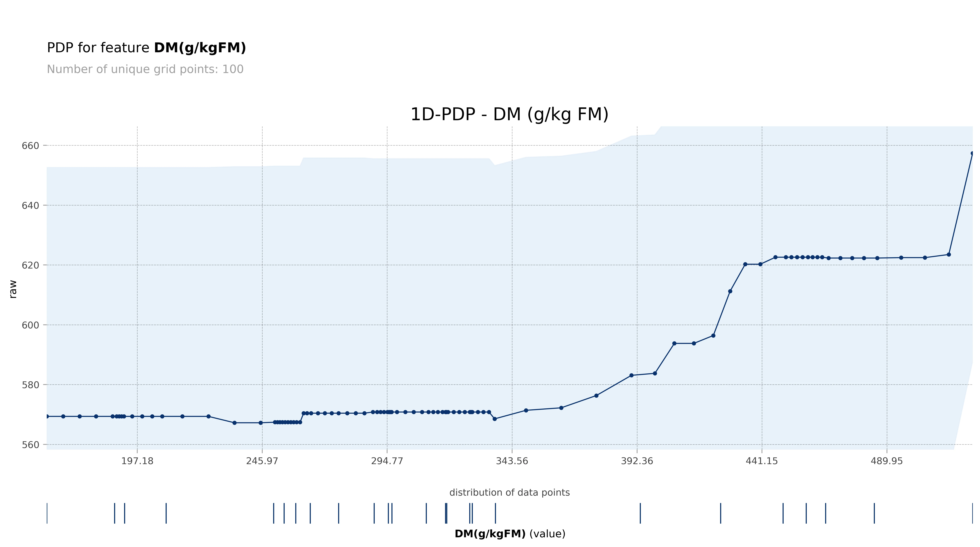
Task: Click the 343.56 x-axis tick label
Action: (x=512, y=461)
